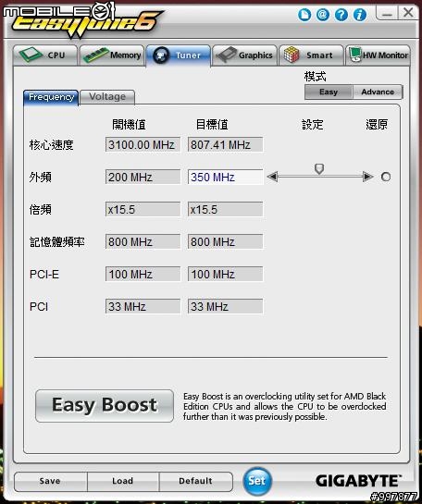Click the 33 MHz target PCI value
Screen dimensions: 422x504
(x=225, y=306)
